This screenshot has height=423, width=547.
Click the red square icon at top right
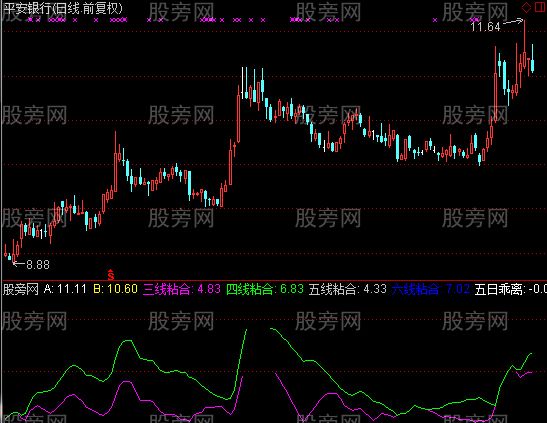(x=540, y=7)
